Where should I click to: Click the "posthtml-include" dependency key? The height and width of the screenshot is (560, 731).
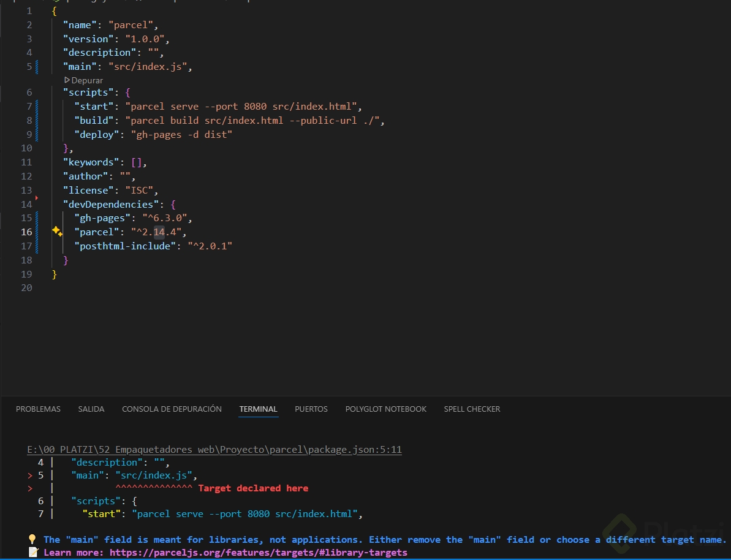tap(126, 246)
